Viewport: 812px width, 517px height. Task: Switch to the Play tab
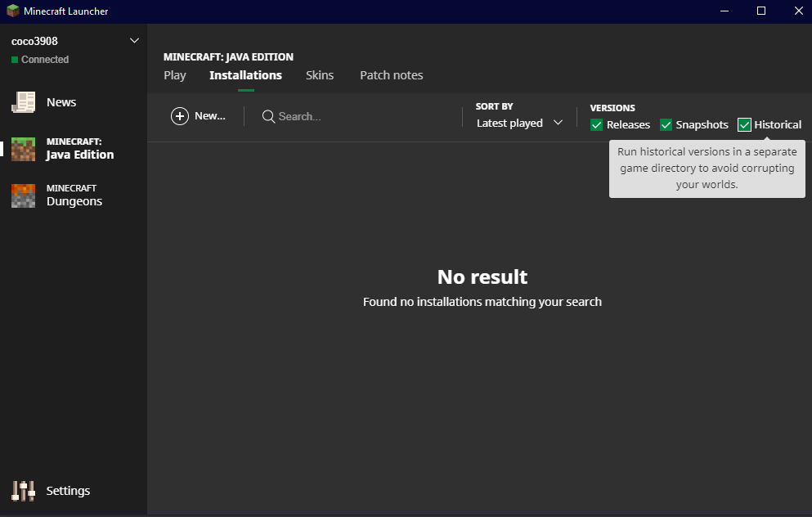coord(174,75)
